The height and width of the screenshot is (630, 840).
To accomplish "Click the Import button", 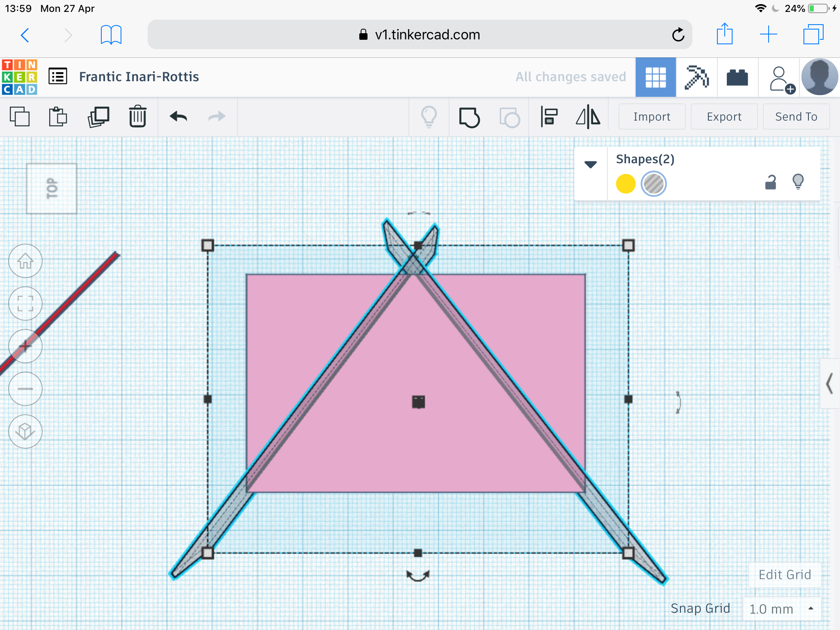I will [652, 117].
